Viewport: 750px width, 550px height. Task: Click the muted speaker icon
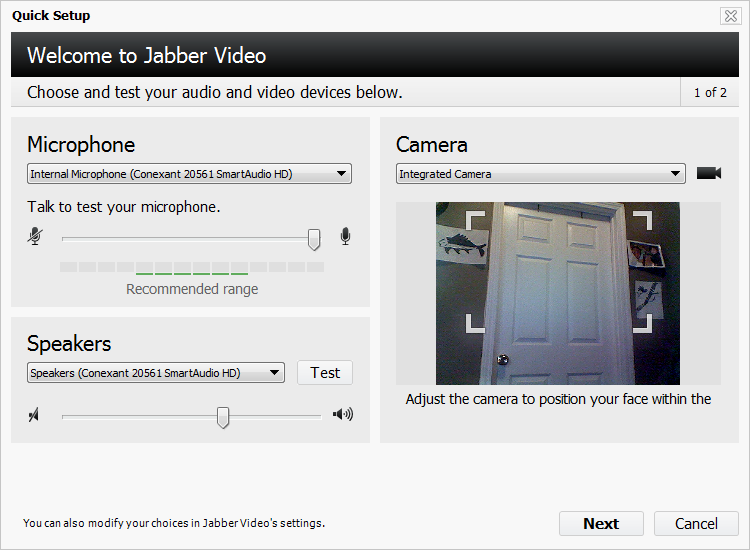[33, 415]
